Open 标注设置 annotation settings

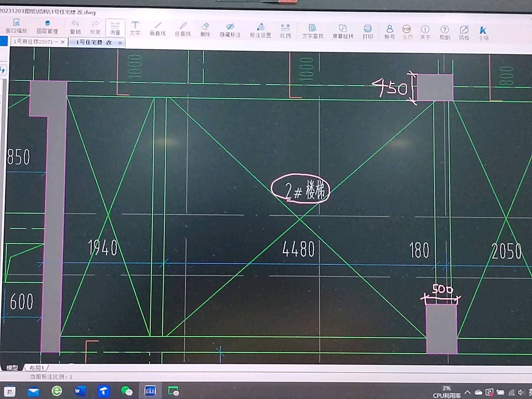coord(260,30)
